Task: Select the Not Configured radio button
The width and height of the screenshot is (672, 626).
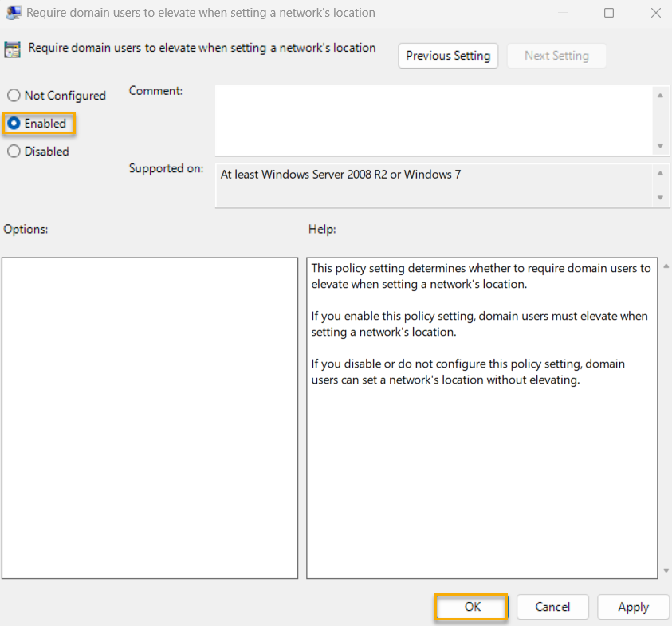Action: click(14, 95)
